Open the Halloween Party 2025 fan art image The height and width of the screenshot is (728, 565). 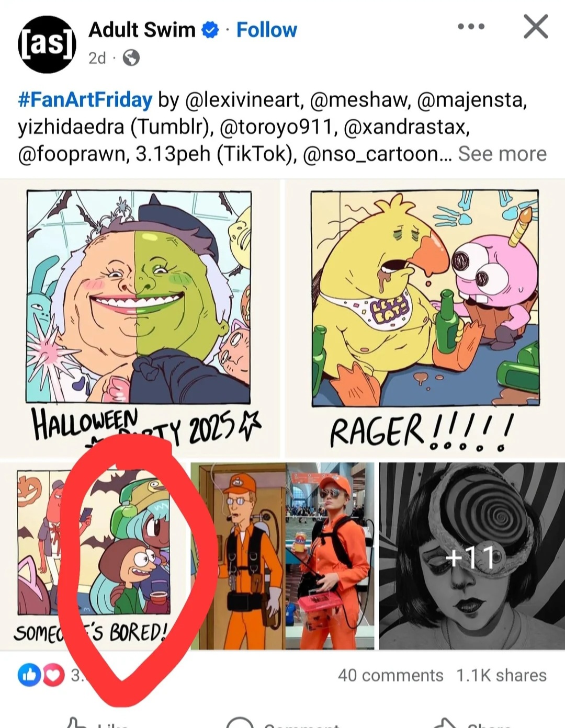click(140, 318)
